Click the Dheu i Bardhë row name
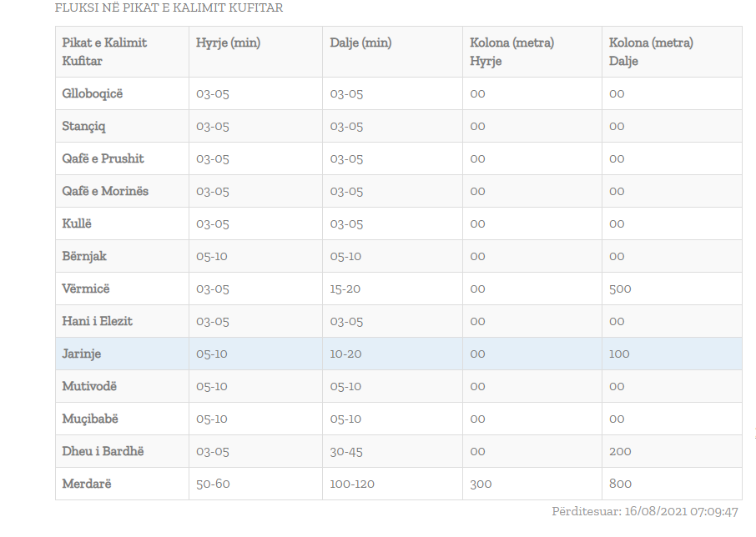Image resolution: width=756 pixels, height=537 pixels. click(x=103, y=451)
